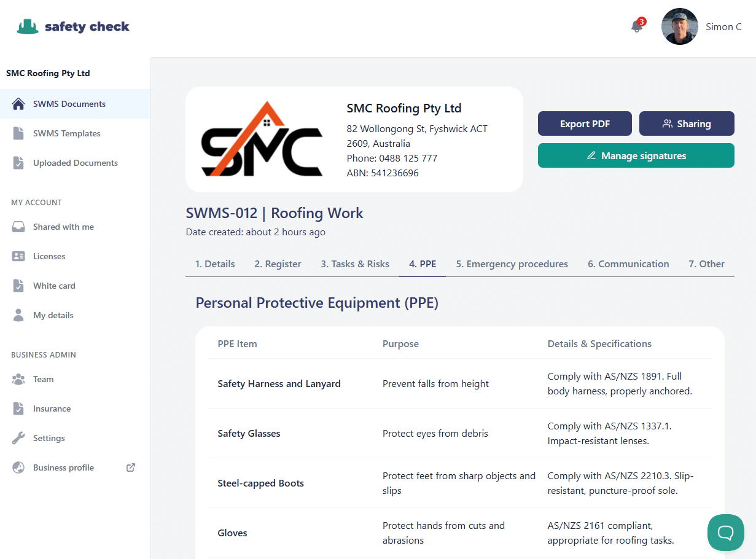This screenshot has width=756, height=559.
Task: Open the Emergency procedures tab
Action: pos(512,264)
